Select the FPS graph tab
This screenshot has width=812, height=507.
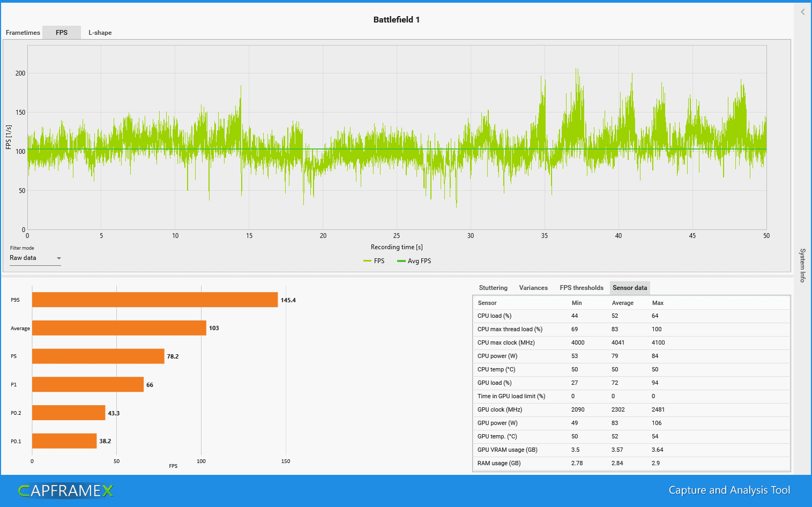(x=62, y=33)
